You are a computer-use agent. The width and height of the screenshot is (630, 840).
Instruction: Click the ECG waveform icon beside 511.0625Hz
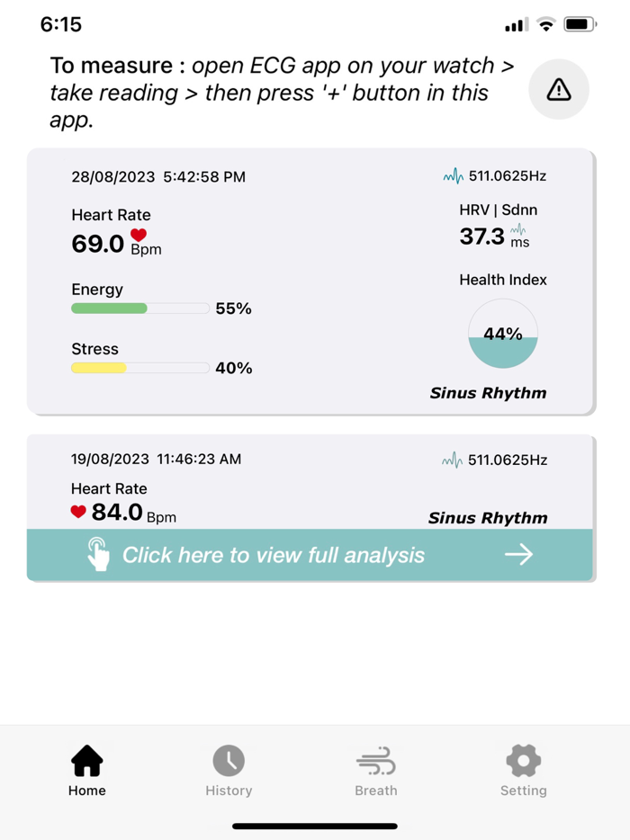click(x=453, y=176)
